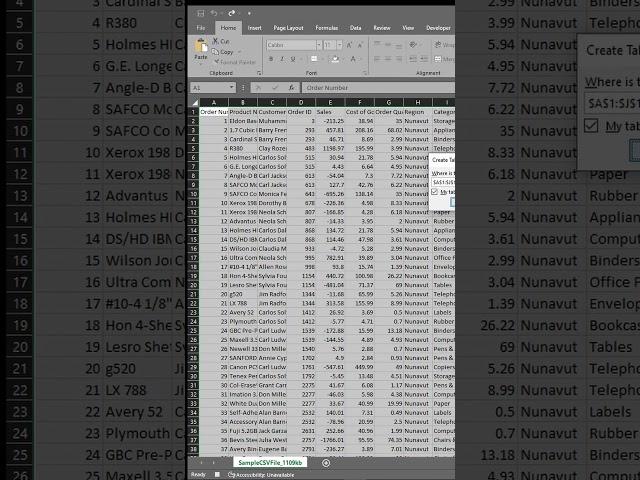Open the Font group dialog launcher
Image resolution: width=640 pixels, height=480 pixels.
coord(365,73)
